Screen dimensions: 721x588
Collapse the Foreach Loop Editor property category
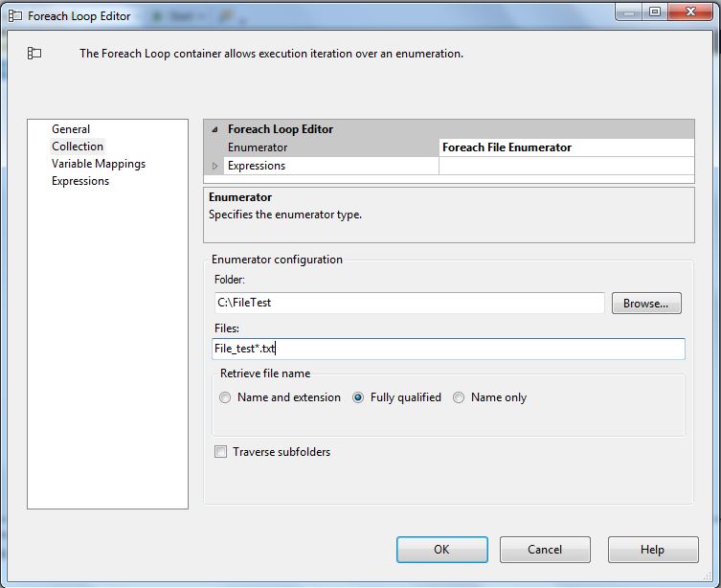coord(214,129)
